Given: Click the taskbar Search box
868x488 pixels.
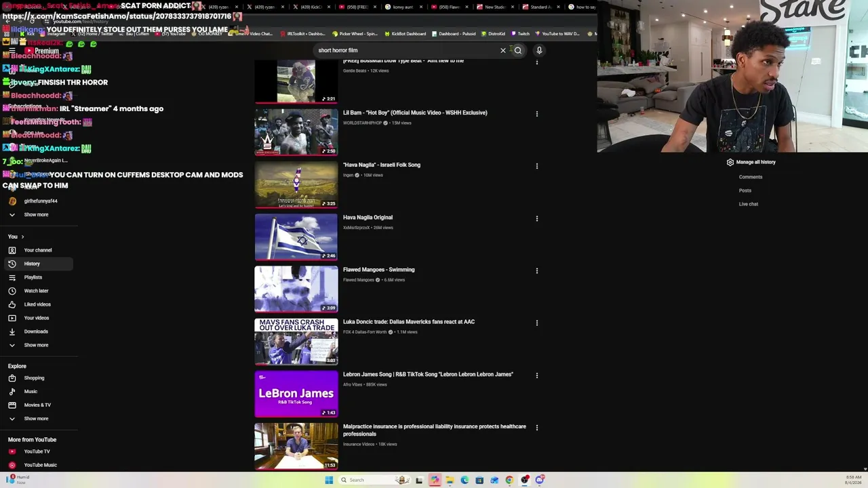Looking at the screenshot, I should [x=374, y=480].
